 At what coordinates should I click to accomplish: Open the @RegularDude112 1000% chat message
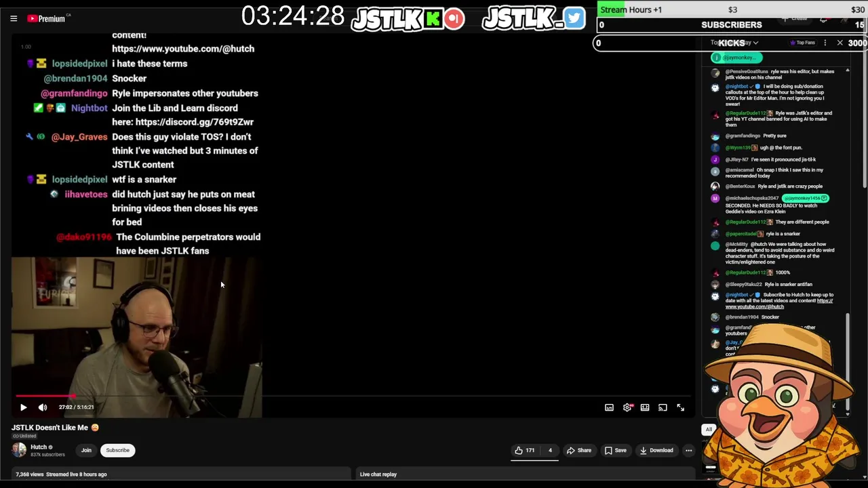(774, 272)
